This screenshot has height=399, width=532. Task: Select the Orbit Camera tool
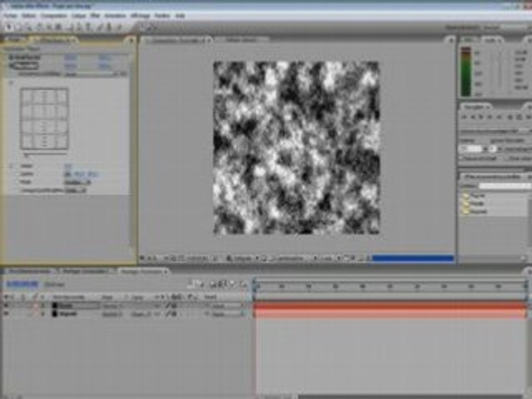point(49,28)
